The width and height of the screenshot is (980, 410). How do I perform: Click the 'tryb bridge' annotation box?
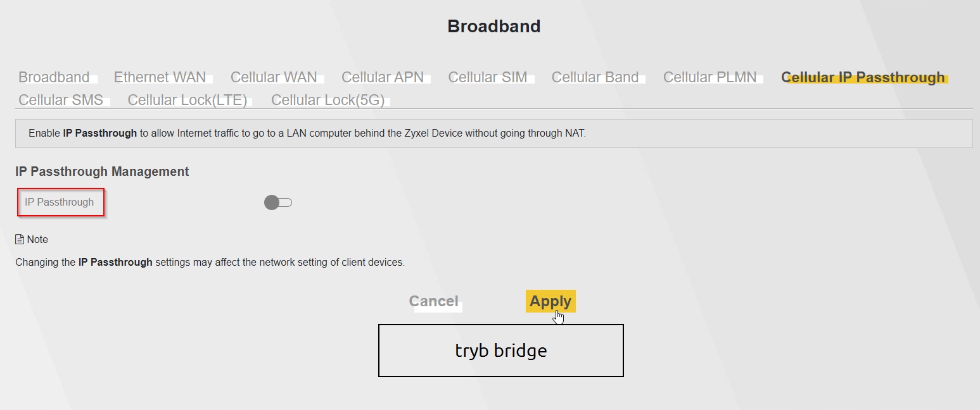500,351
